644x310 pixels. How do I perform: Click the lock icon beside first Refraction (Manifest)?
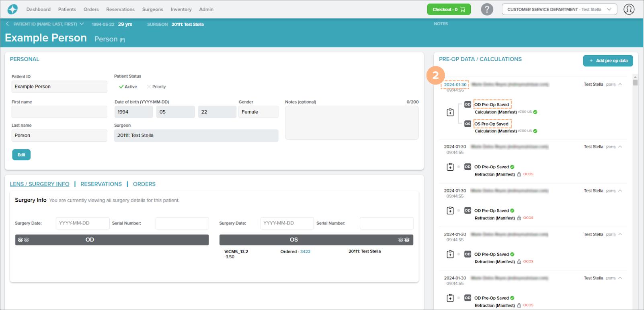[x=519, y=174]
